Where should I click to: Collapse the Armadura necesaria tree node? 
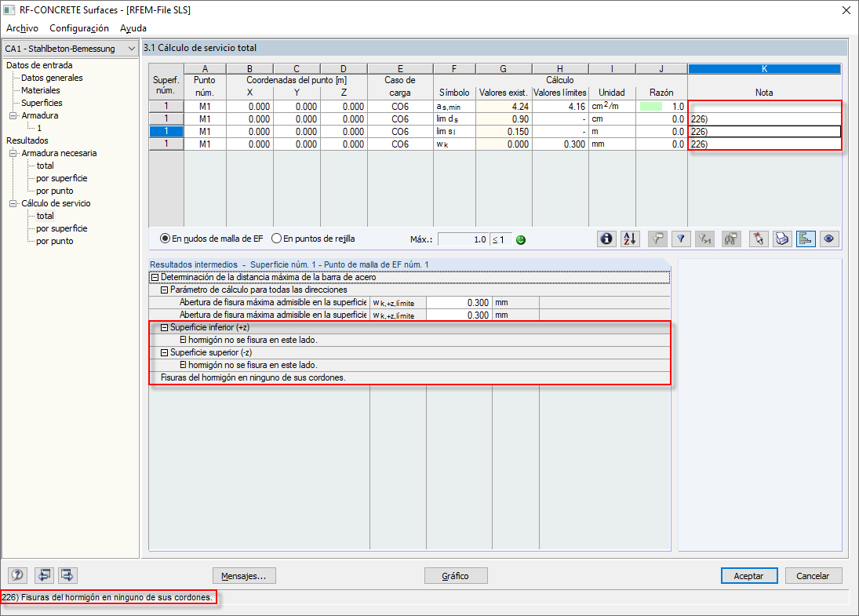pyautogui.click(x=13, y=154)
